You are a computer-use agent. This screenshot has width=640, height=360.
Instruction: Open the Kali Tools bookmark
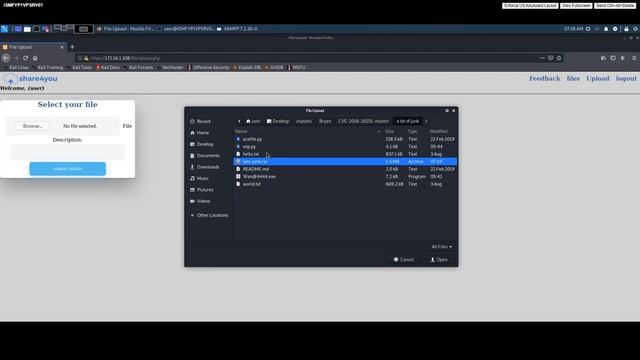(80, 67)
